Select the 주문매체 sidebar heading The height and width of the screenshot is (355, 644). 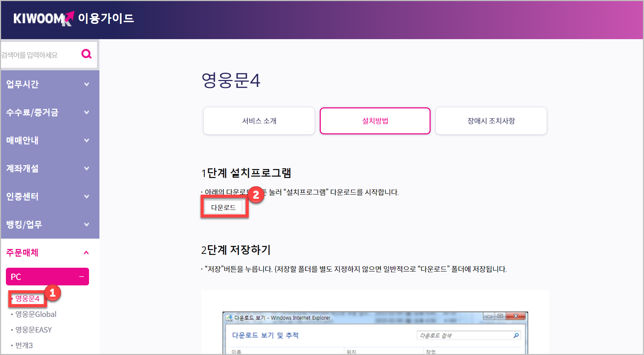point(23,252)
